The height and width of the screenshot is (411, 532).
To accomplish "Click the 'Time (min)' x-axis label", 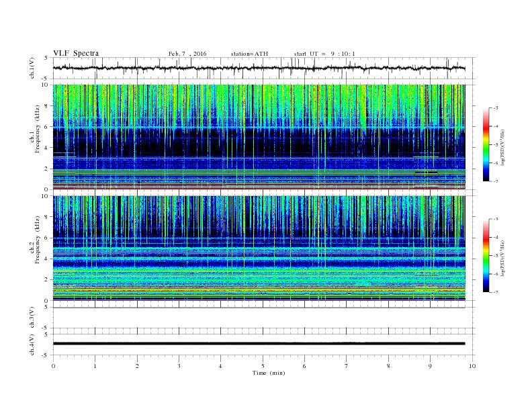I will click(269, 373).
